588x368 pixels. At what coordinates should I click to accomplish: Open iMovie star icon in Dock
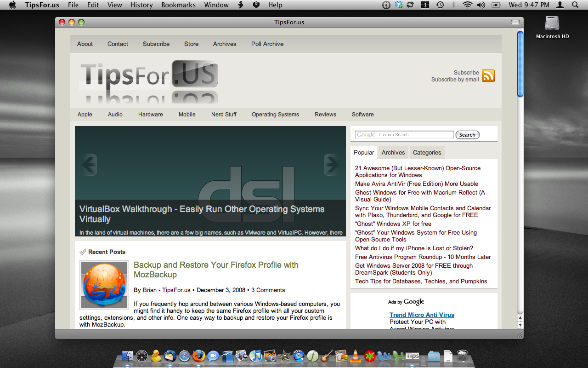(x=284, y=356)
